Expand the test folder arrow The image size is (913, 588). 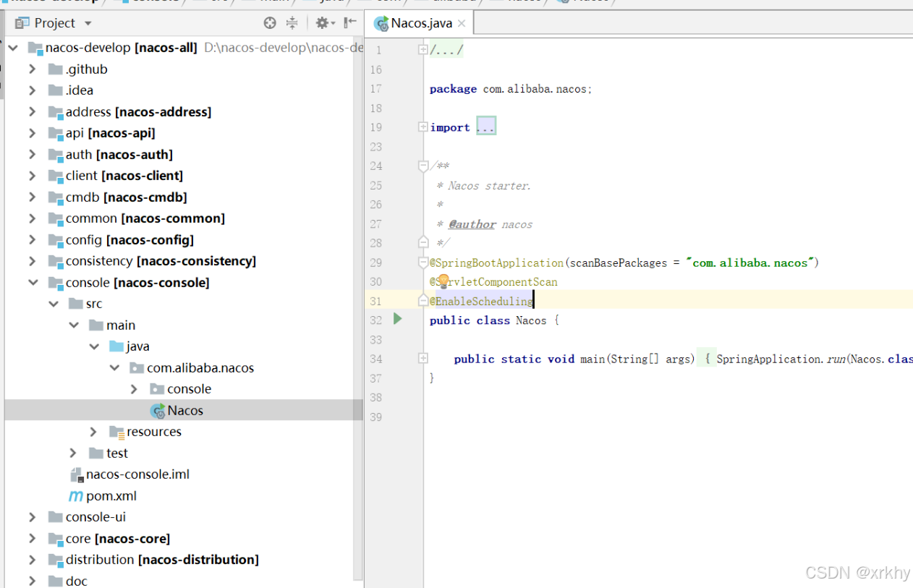point(73,453)
